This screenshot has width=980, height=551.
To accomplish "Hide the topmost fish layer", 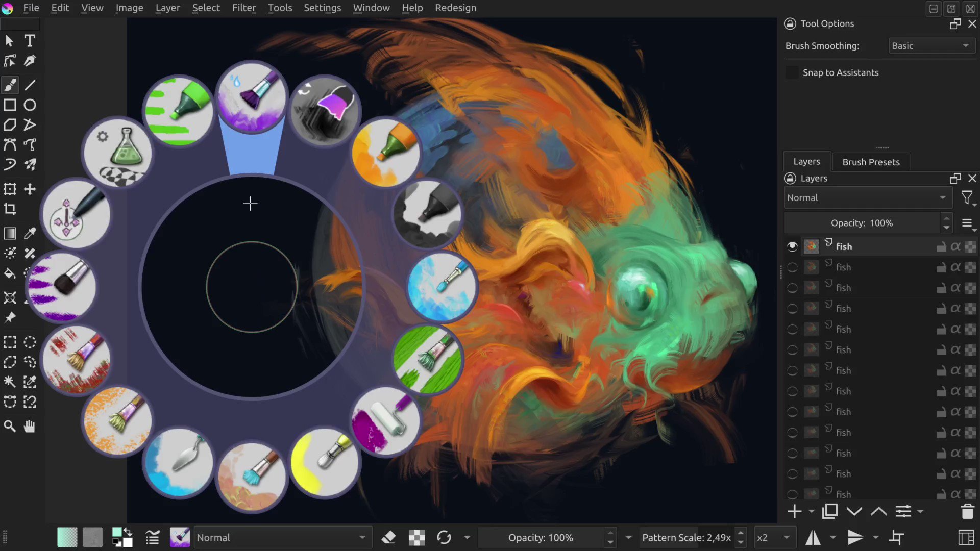I will tap(792, 246).
